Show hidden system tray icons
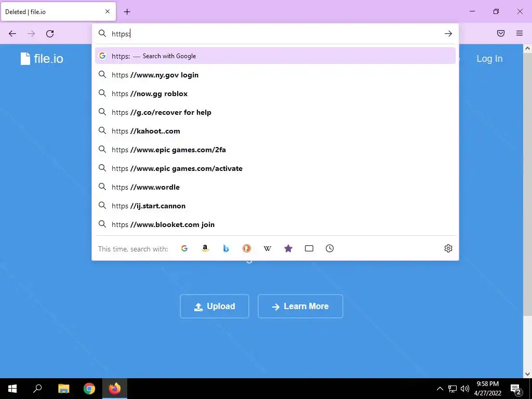Viewport: 532px width, 399px height. click(x=440, y=389)
